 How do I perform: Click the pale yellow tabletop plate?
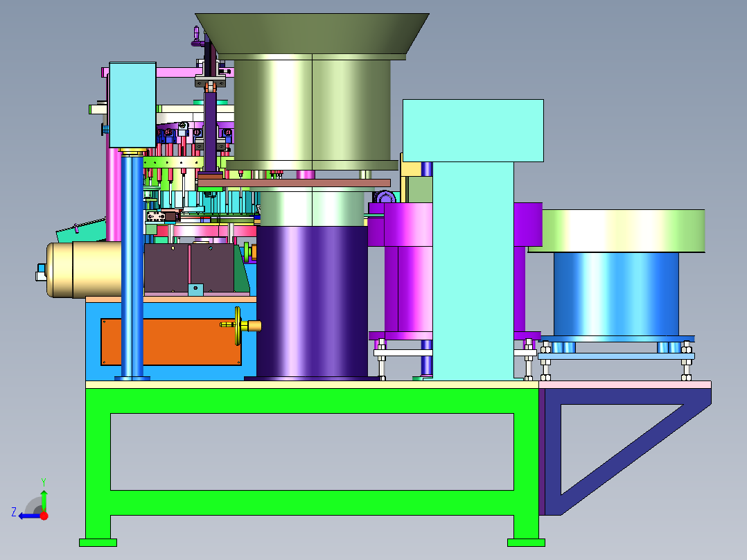point(312,384)
